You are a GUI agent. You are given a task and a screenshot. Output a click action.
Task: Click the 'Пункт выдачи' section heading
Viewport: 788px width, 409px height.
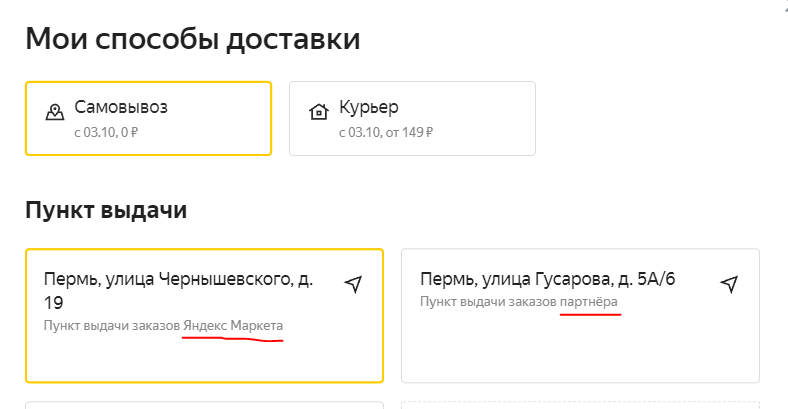pyautogui.click(x=106, y=210)
